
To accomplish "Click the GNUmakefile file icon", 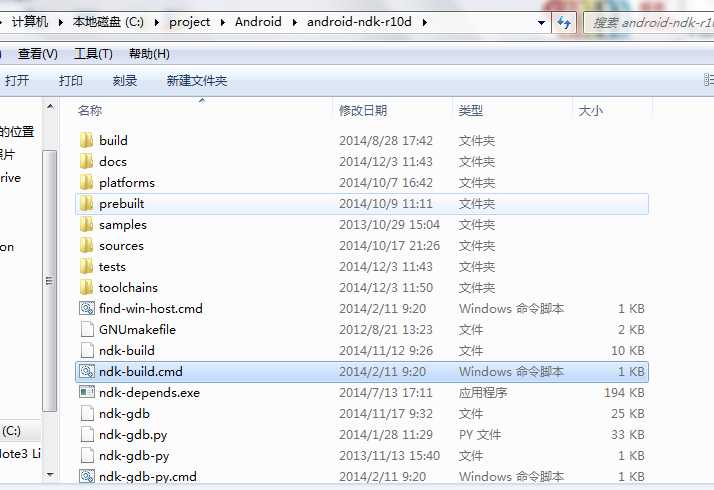I will (87, 329).
